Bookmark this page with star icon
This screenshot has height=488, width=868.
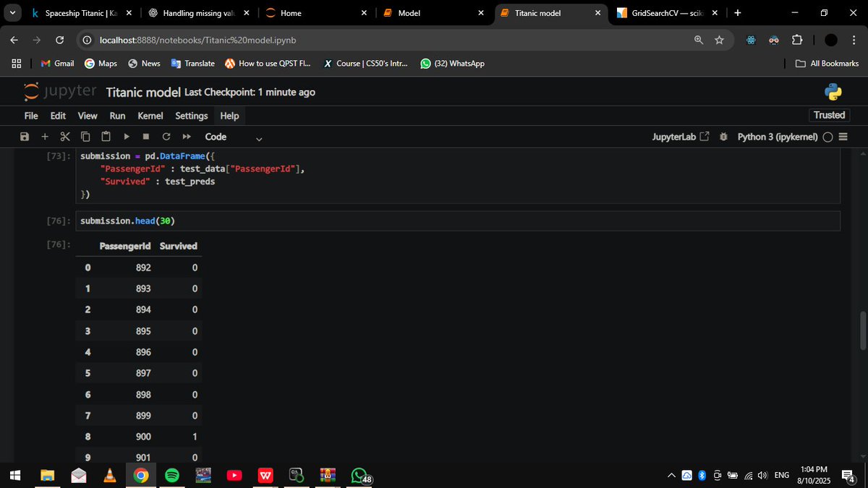pos(719,40)
